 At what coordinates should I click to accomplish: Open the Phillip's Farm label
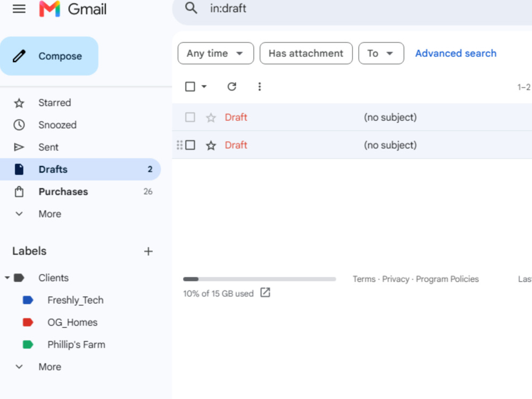76,345
